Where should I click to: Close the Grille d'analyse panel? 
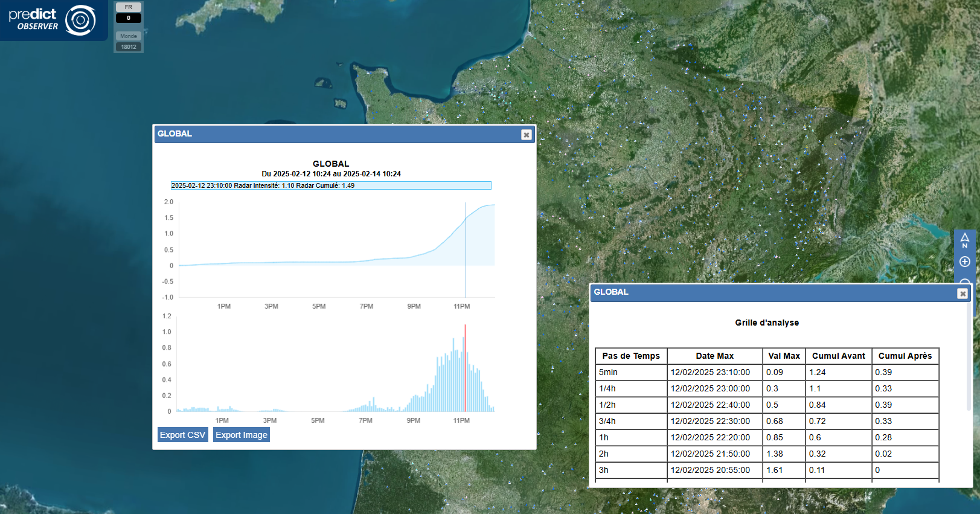click(962, 294)
